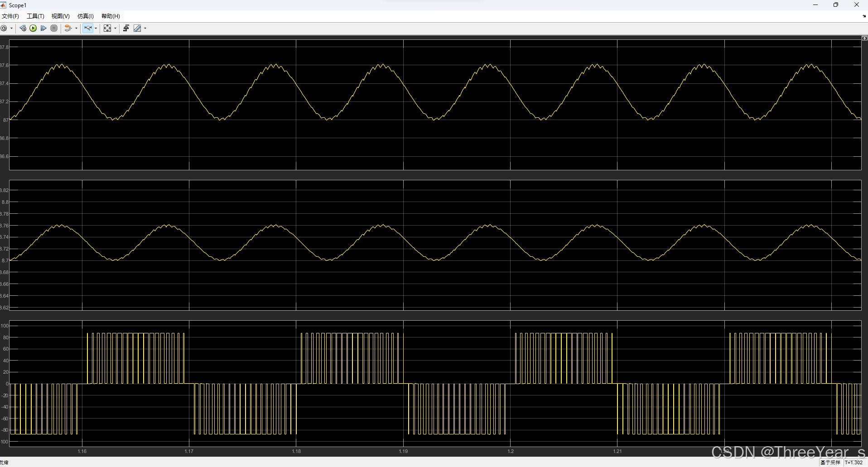Screen dimensions: 868x467
Task: Click the stop simulation button
Action: 54,28
